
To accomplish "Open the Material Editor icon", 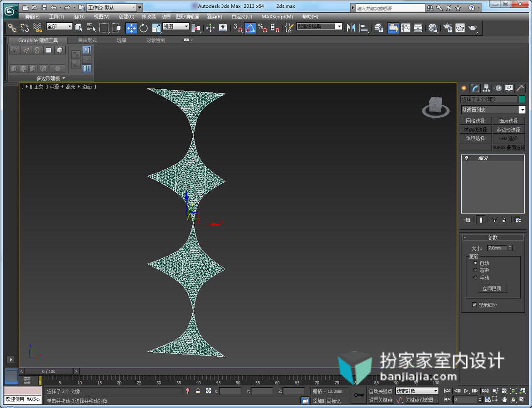I will 433,28.
